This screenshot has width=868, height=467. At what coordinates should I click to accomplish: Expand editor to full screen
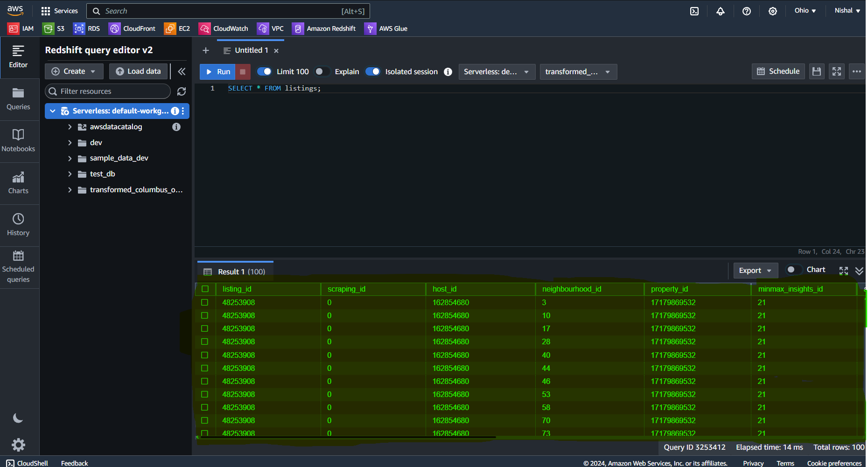pyautogui.click(x=837, y=71)
